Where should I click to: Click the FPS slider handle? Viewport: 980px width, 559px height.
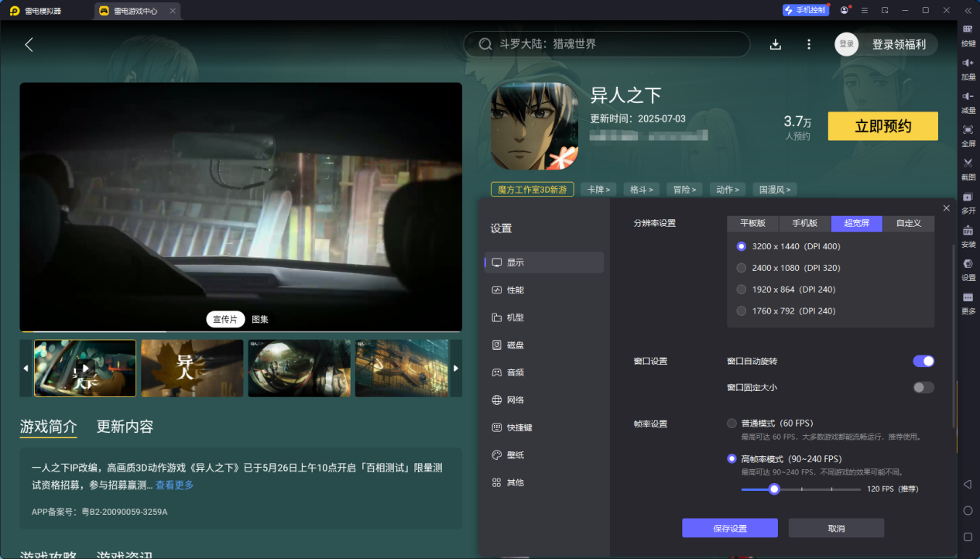click(x=774, y=489)
